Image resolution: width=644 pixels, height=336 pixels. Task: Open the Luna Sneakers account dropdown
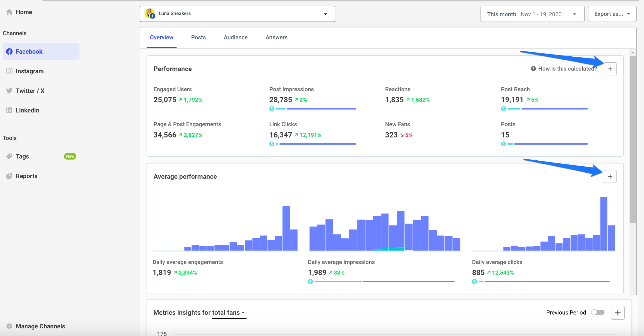pyautogui.click(x=237, y=14)
